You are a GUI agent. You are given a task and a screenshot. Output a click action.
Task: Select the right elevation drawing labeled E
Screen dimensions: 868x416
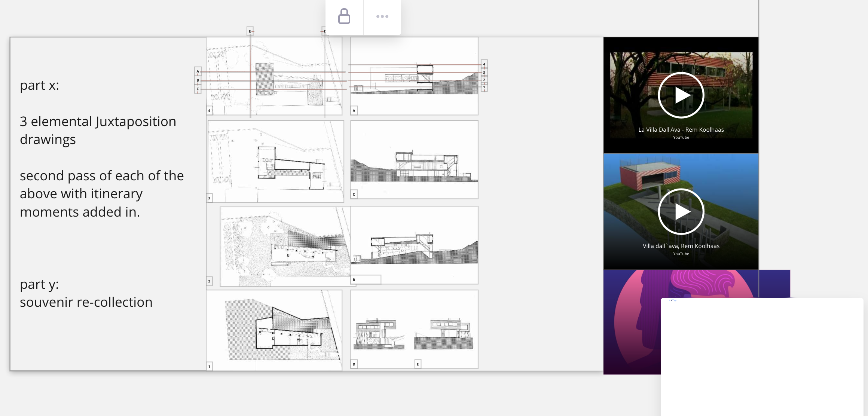[443, 334]
